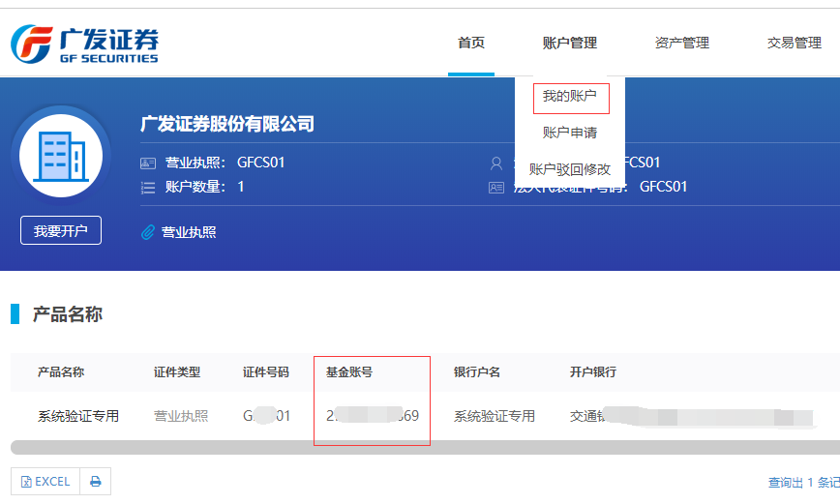This screenshot has height=504, width=840.
Task: Click the list icon beside 账户数量
Action: point(148,187)
